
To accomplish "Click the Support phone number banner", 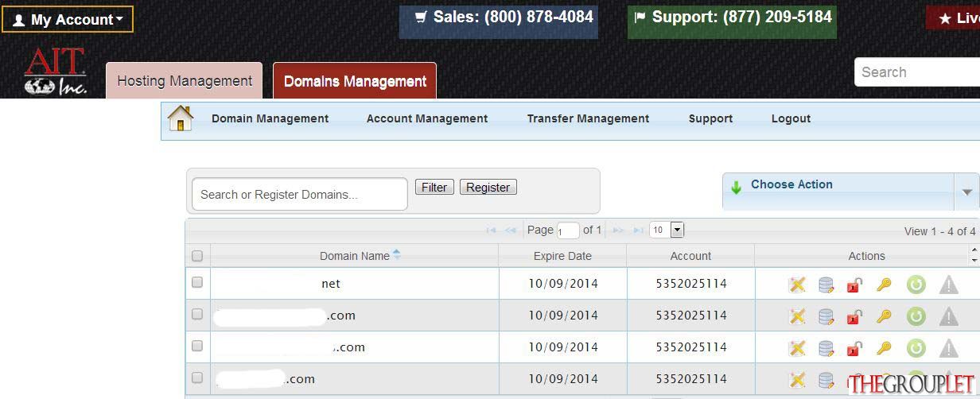I will (732, 21).
